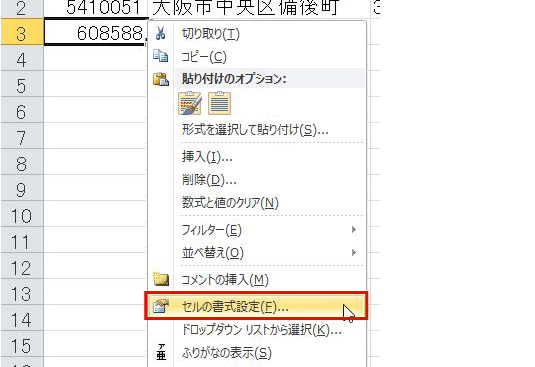Expand the フィルター submenu arrow
The width and height of the screenshot is (535, 367).
(354, 230)
